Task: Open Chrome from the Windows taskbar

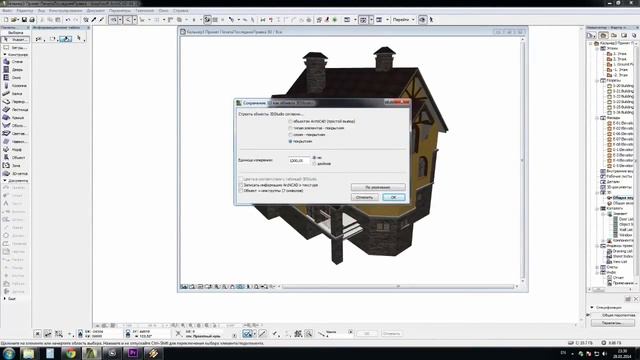Action: click(71, 353)
